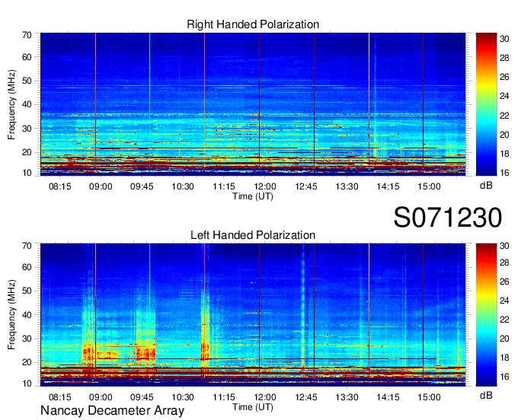Click the 16 value on lower colorbar
Viewport: 518px width, 420px height.
pyautogui.click(x=504, y=377)
